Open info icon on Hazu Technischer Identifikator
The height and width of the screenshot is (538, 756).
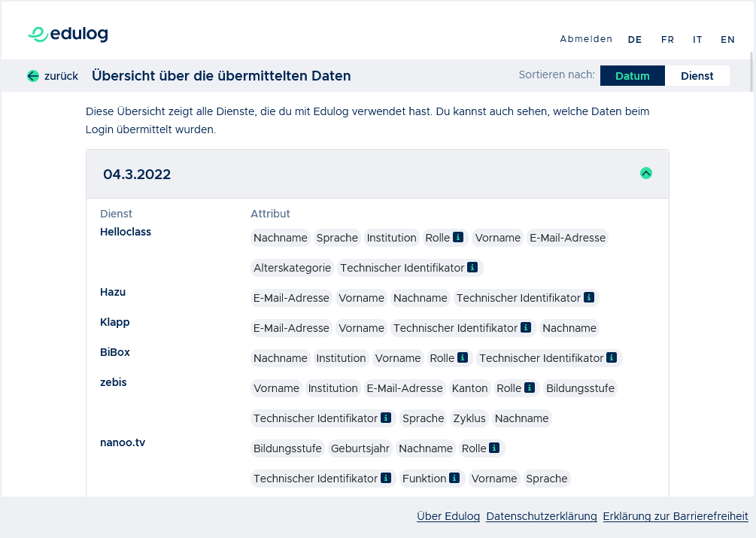(x=589, y=297)
